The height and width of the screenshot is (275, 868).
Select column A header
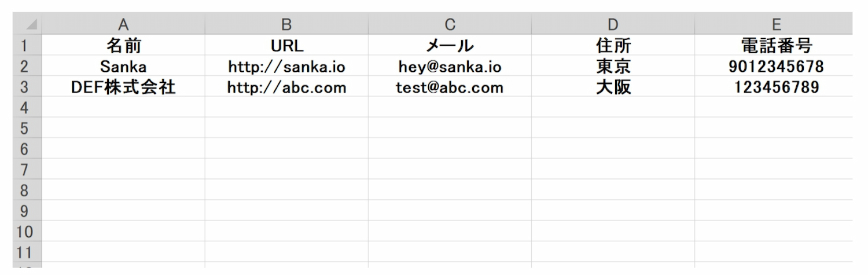(x=123, y=24)
